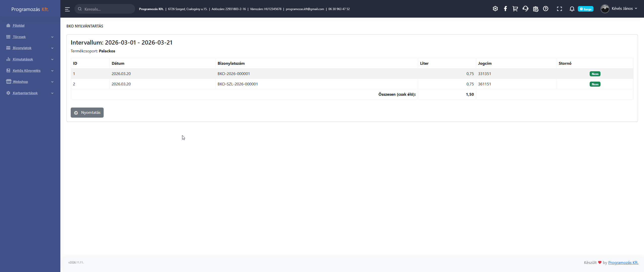Follow the Programozás Kft. footer link
Screen dimensions: 644x272
tap(623, 262)
